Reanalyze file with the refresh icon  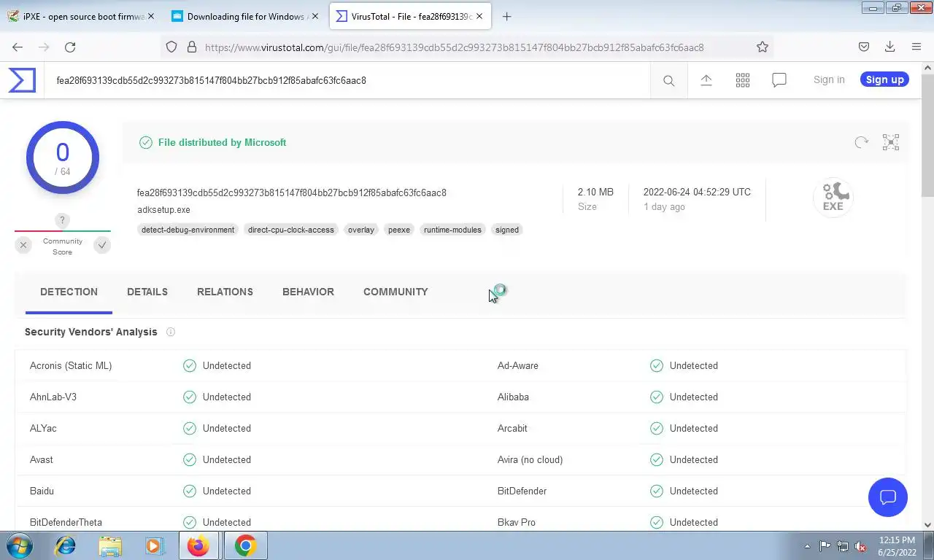tap(862, 142)
